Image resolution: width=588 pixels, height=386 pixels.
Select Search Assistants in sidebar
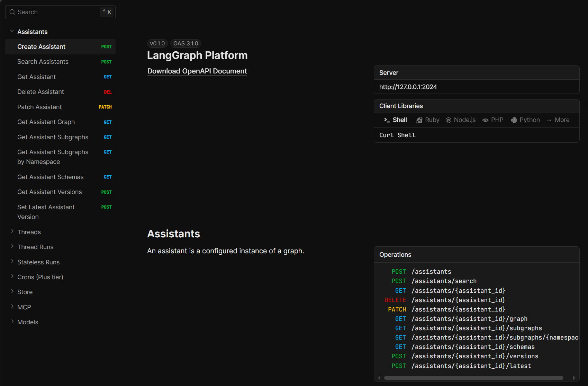(x=60, y=62)
